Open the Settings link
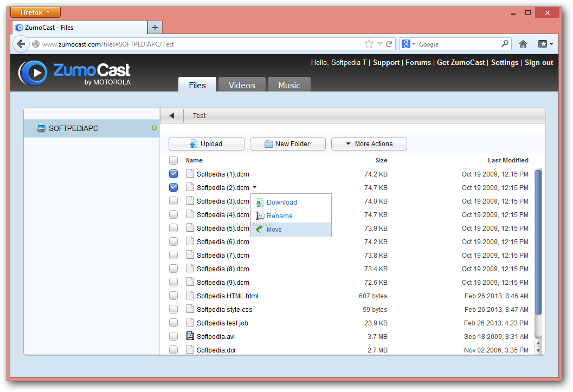The width and height of the screenshot is (573, 392). [x=504, y=62]
